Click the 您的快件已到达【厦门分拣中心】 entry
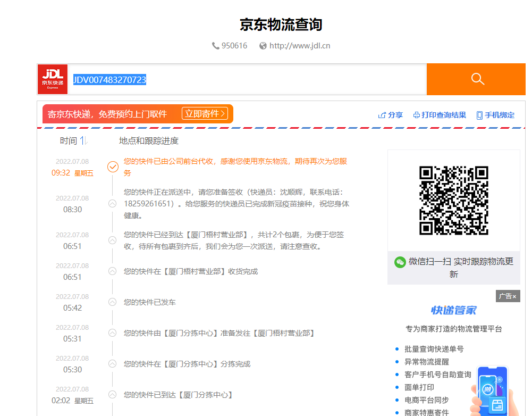The width and height of the screenshot is (532, 416). click(178, 395)
